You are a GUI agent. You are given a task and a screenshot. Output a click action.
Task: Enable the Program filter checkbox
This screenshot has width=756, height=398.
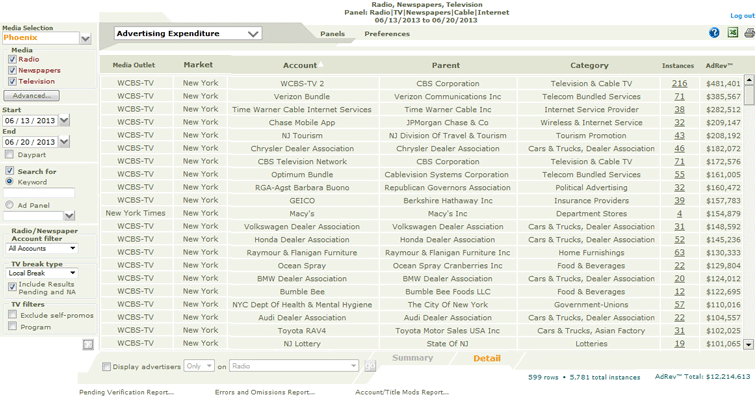[x=13, y=327]
